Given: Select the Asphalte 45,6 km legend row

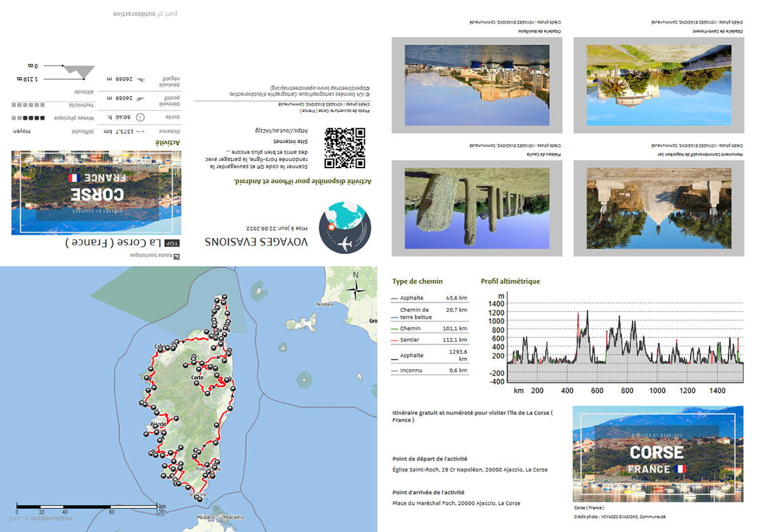Looking at the screenshot, I should point(430,298).
